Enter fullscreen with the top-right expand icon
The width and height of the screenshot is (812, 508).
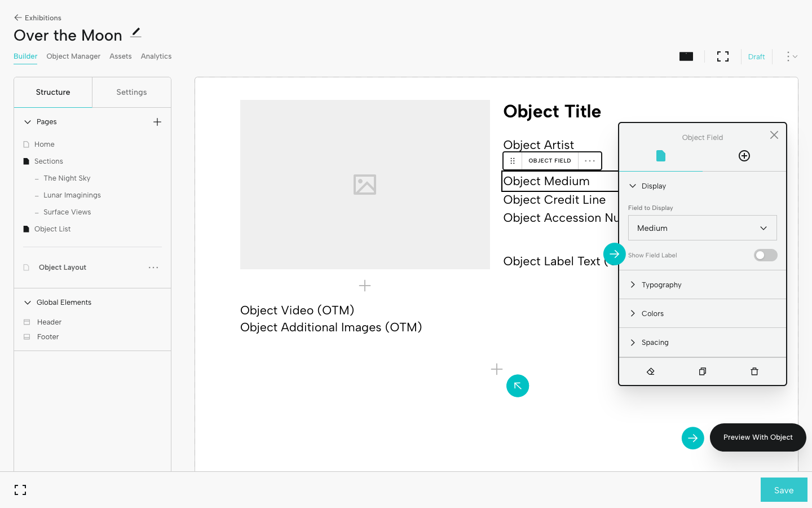click(x=722, y=56)
